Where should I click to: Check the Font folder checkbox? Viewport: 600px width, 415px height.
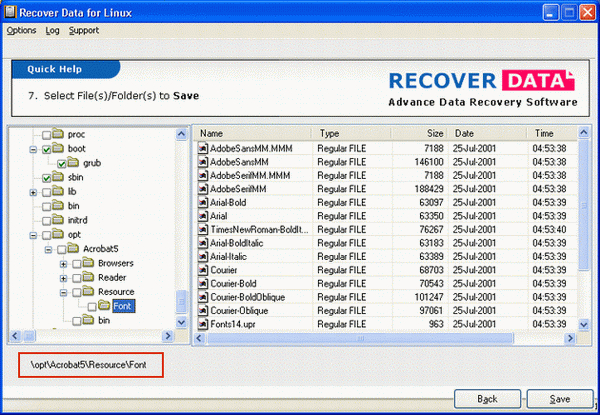(91, 306)
